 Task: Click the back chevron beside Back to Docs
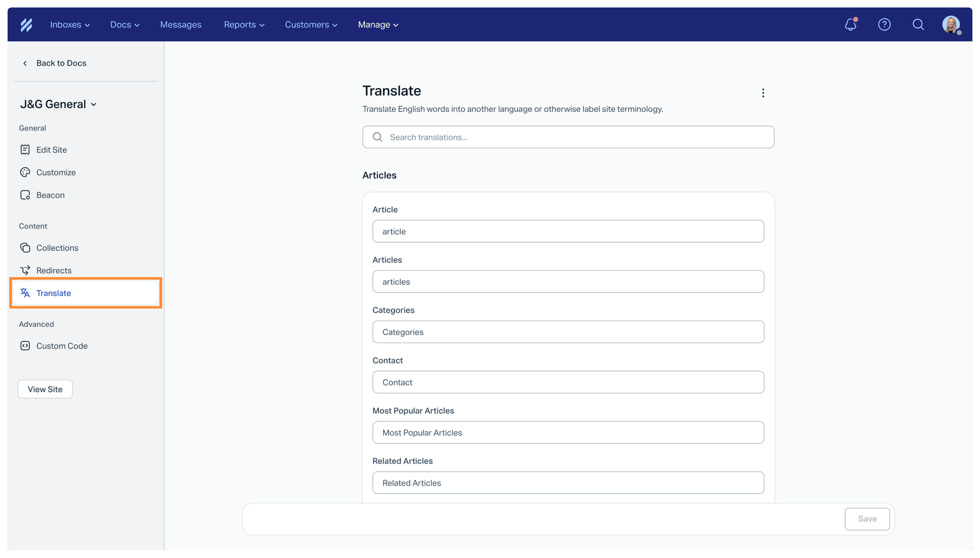coord(25,63)
